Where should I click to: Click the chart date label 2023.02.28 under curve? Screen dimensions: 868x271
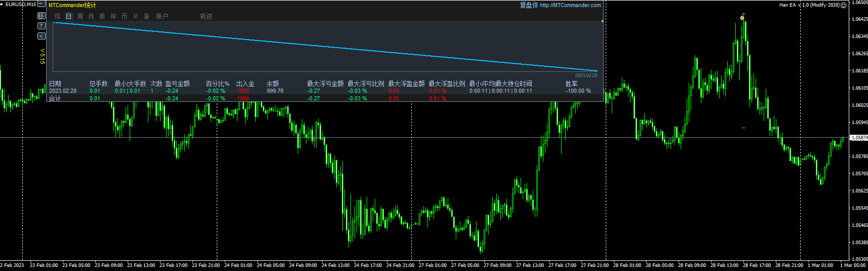(586, 75)
